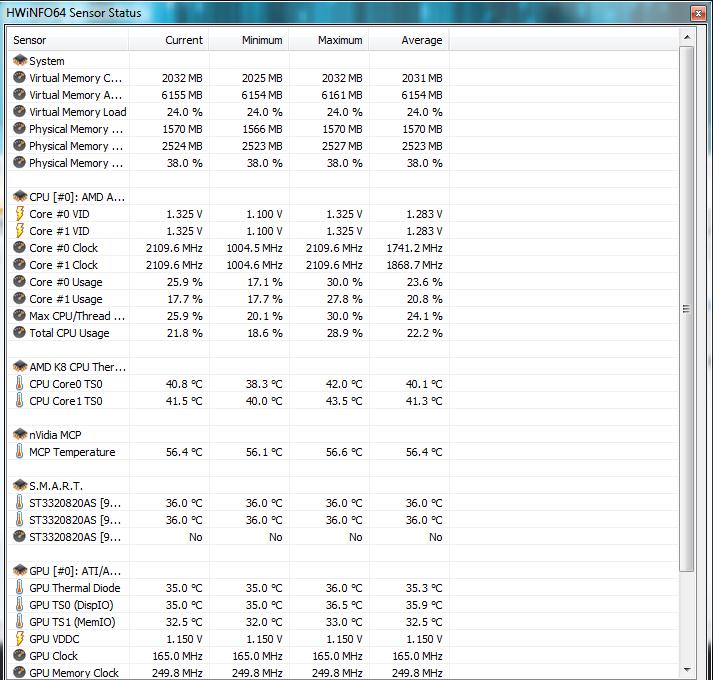Image resolution: width=713 pixels, height=680 pixels.
Task: Select the Core #0 Usage row label
Action: pos(66,282)
